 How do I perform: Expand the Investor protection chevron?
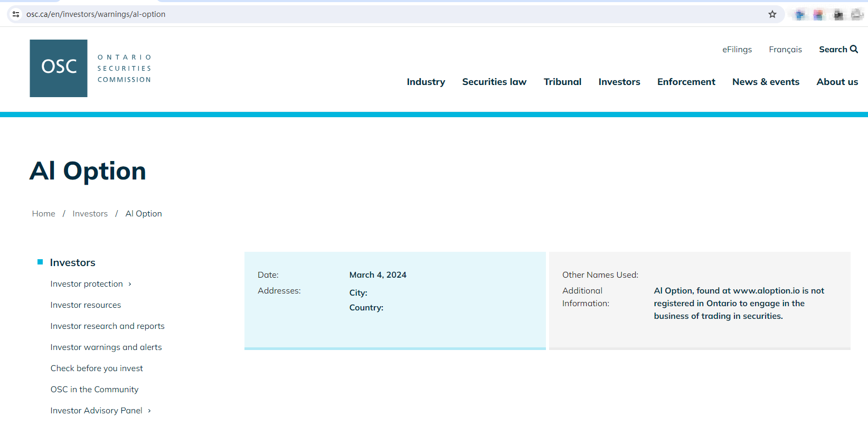tap(130, 284)
